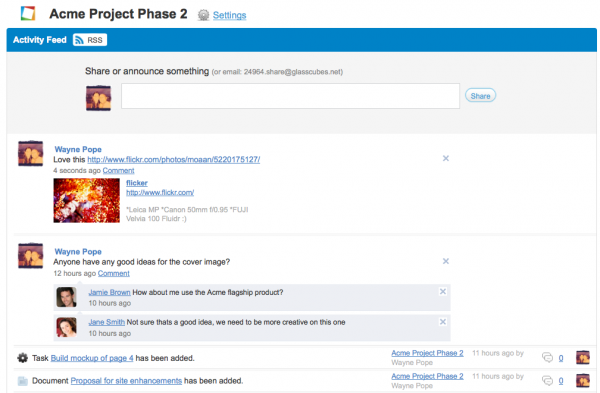The width and height of the screenshot is (600, 393).
Task: Dismiss Wayne Pope's flickr post
Action: point(446,158)
